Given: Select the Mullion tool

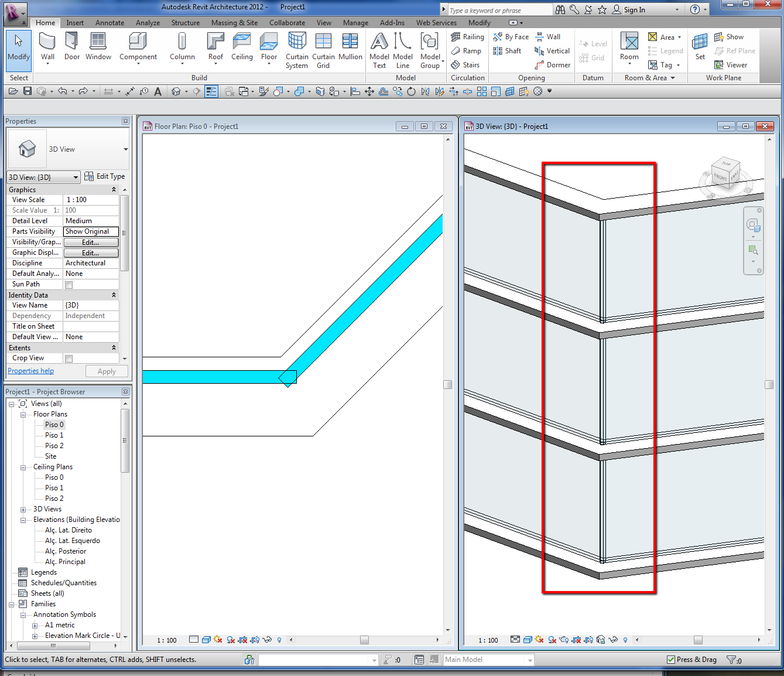Looking at the screenshot, I should coord(350,47).
